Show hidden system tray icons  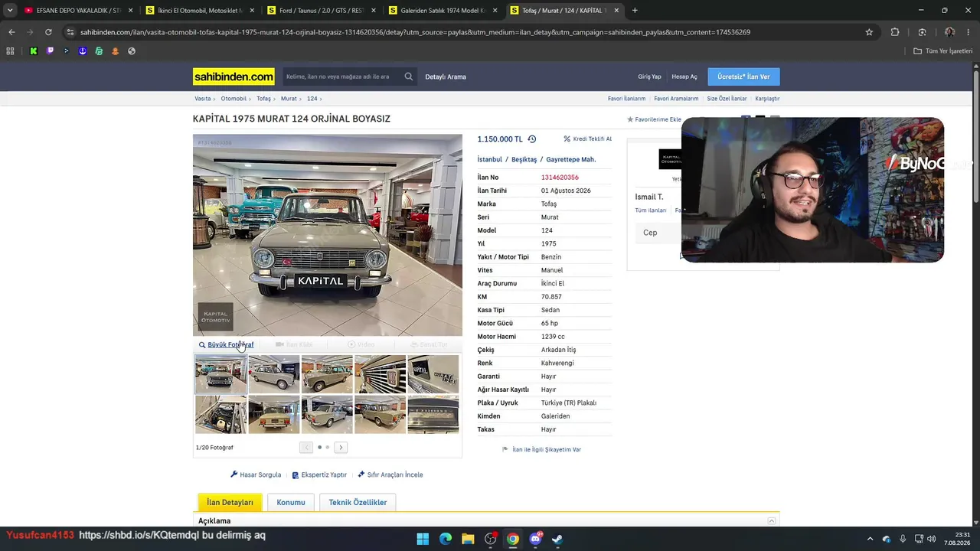tap(870, 539)
